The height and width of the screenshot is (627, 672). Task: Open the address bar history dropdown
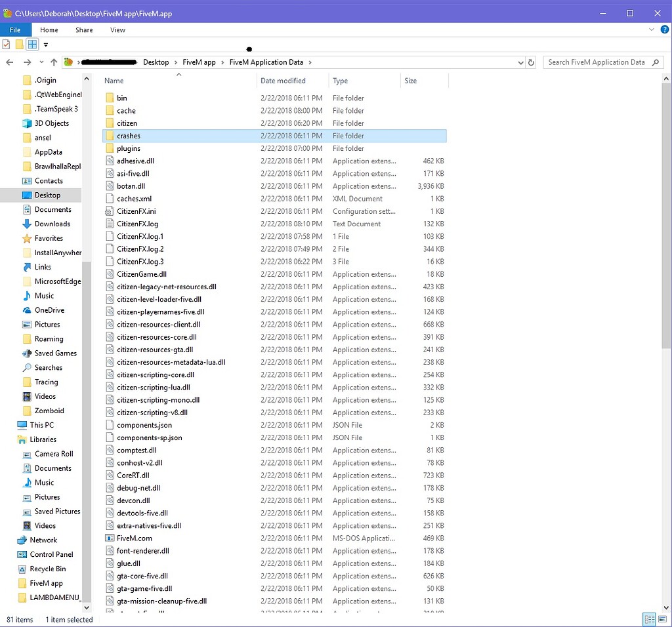[x=521, y=62]
